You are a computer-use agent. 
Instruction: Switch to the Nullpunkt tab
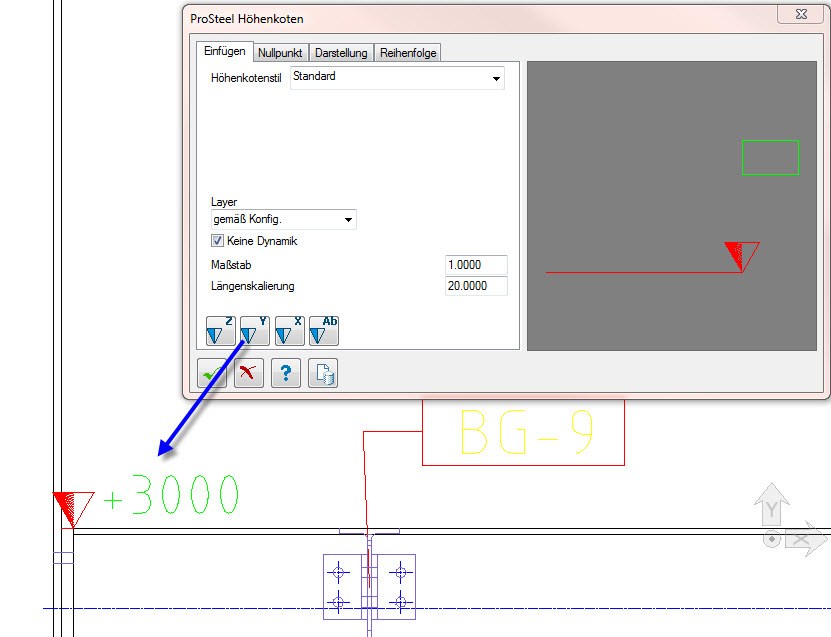tap(280, 53)
